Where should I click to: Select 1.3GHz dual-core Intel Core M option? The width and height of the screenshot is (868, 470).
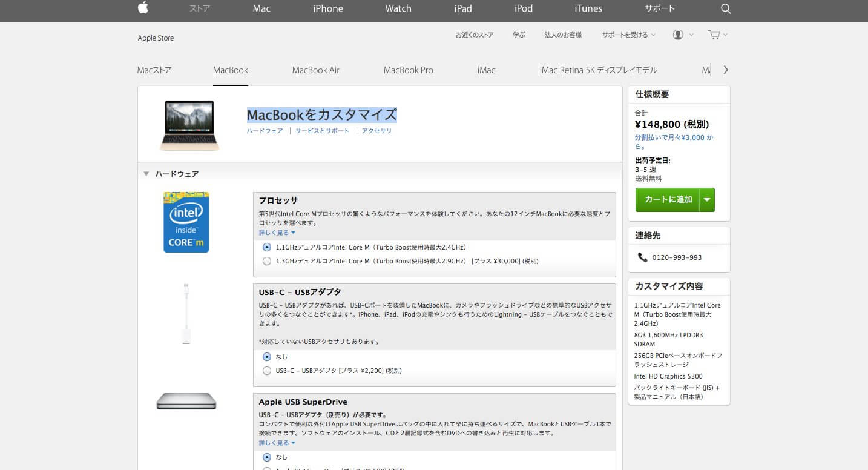pyautogui.click(x=267, y=261)
